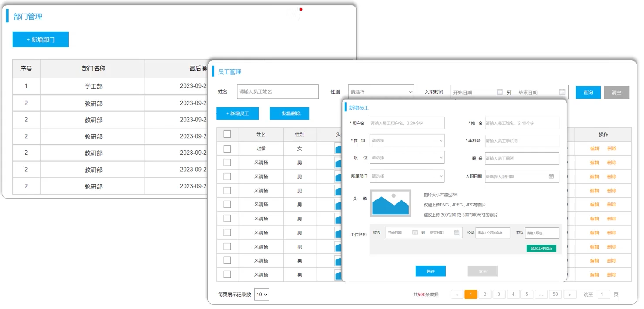Image resolution: width=644 pixels, height=309 pixels.
Task: Toggle select-all checkbox in table header
Action: [227, 134]
